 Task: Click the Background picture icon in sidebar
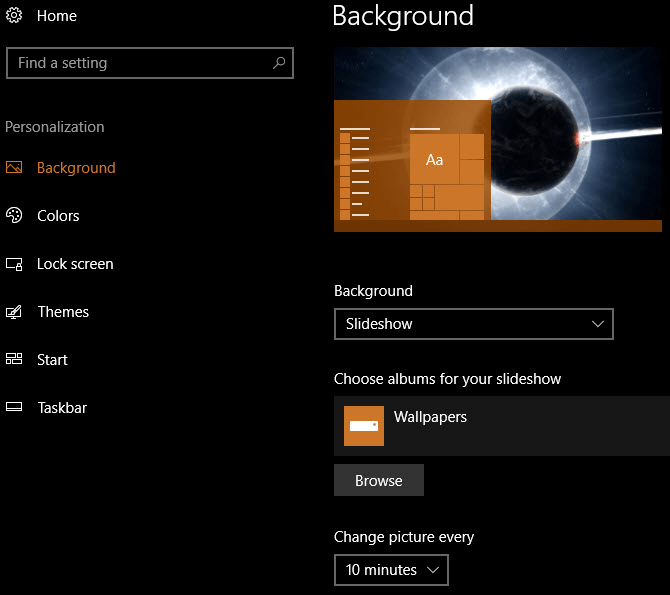click(14, 168)
